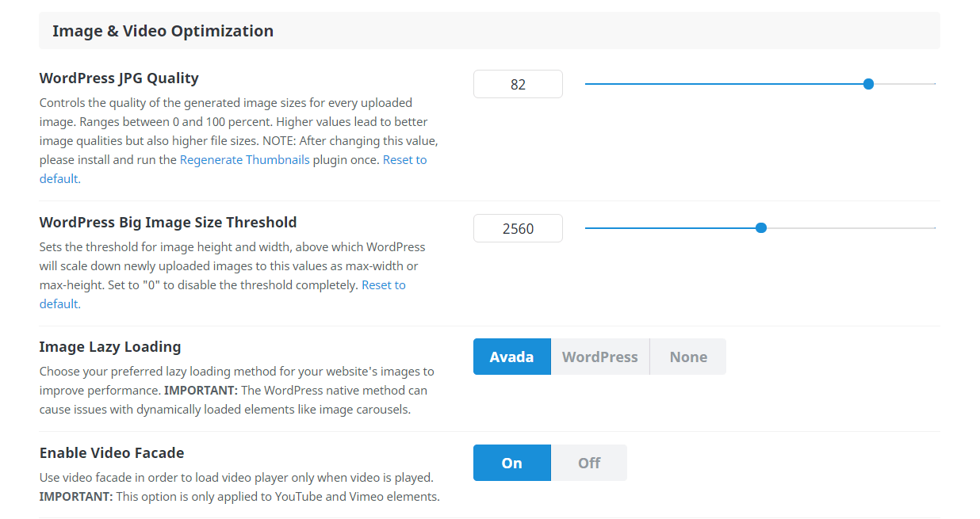The image size is (980, 519).
Task: Click the WordPress JPG Quality option title
Action: click(119, 78)
